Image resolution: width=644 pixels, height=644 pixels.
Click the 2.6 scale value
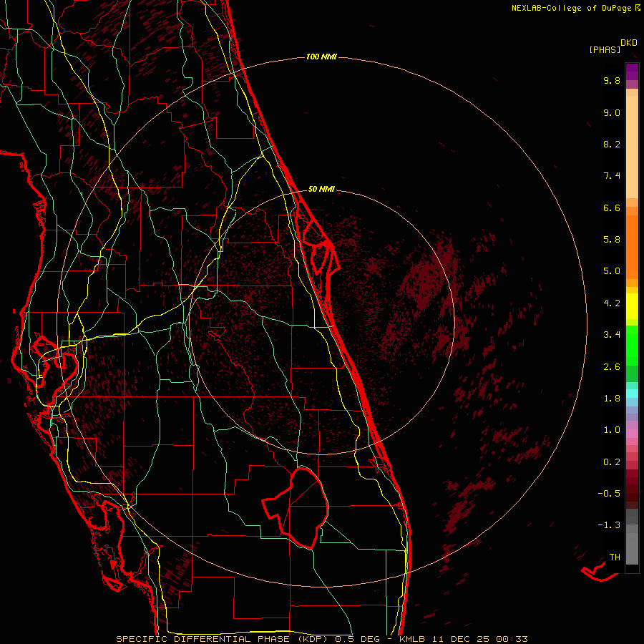tap(612, 367)
